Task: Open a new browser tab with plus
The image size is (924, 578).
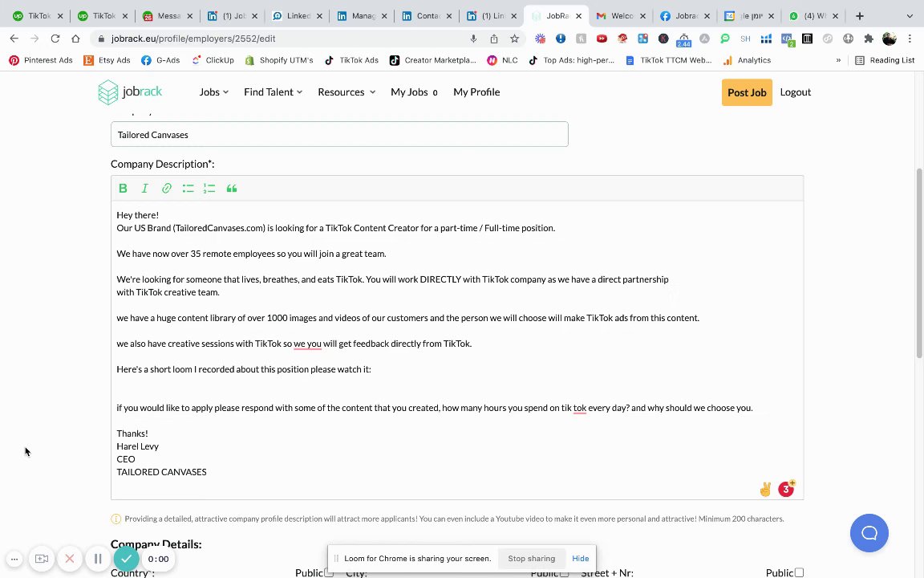Action: tap(860, 16)
